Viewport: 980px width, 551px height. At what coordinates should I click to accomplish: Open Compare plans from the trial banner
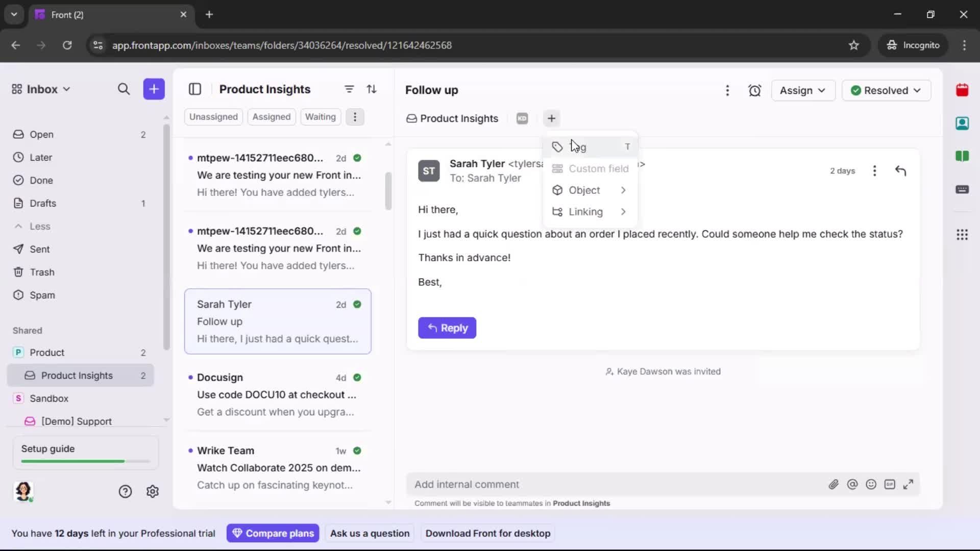pyautogui.click(x=273, y=533)
